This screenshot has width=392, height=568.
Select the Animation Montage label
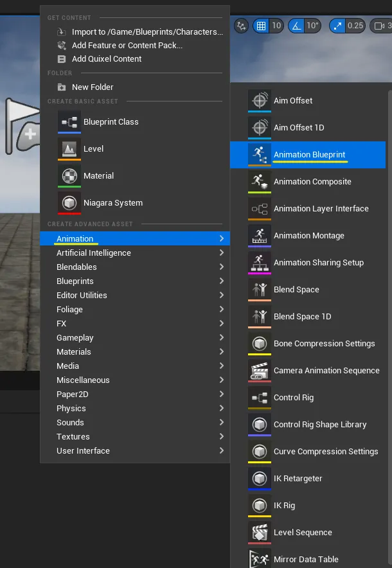pyautogui.click(x=309, y=235)
